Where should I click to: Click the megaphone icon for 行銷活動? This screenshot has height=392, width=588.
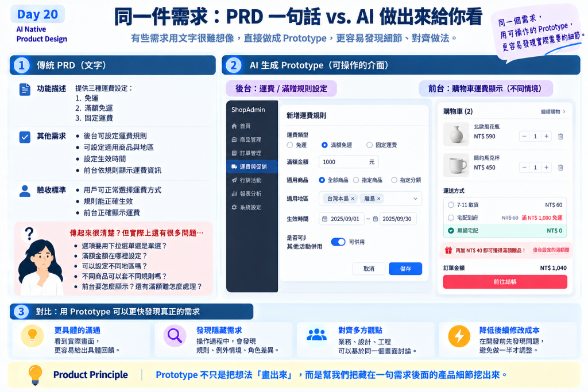click(x=234, y=180)
